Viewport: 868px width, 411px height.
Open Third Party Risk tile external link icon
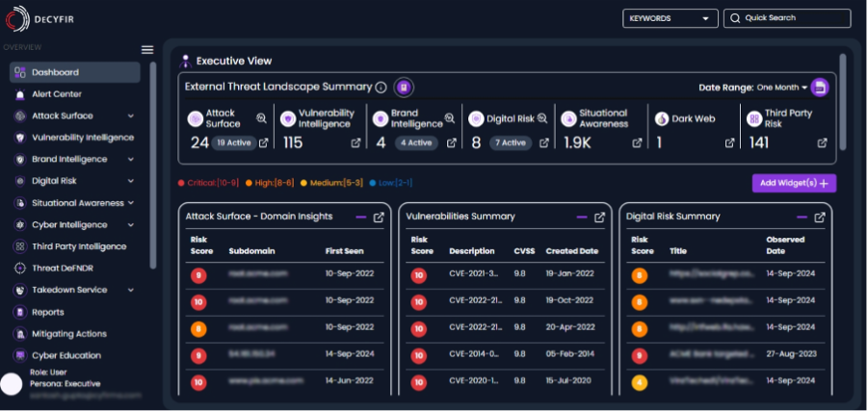pyautogui.click(x=823, y=143)
